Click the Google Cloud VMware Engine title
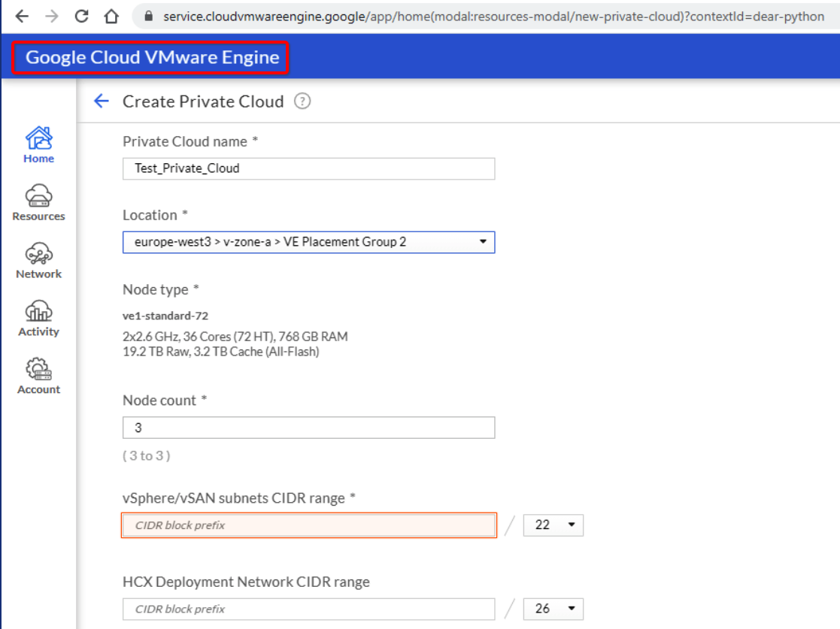 (152, 58)
